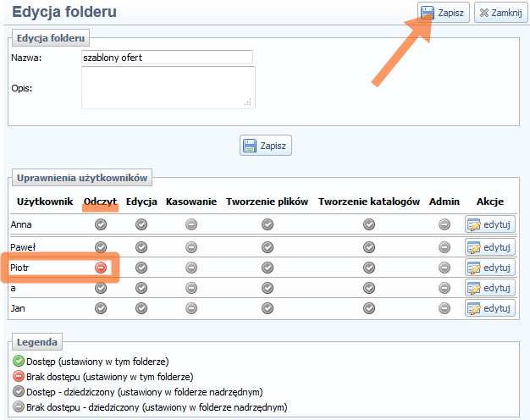Click Anna's Tworzenie katalogów permission icon
The height and width of the screenshot is (420, 530).
point(368,224)
